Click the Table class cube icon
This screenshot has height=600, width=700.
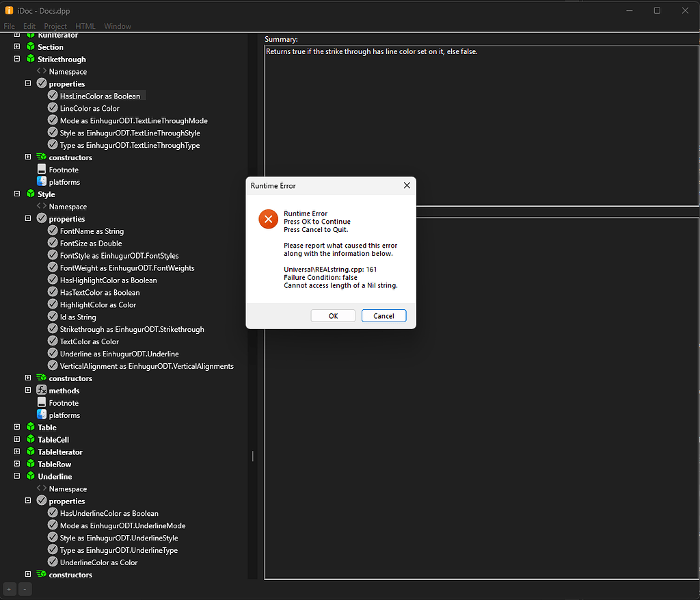tap(31, 427)
